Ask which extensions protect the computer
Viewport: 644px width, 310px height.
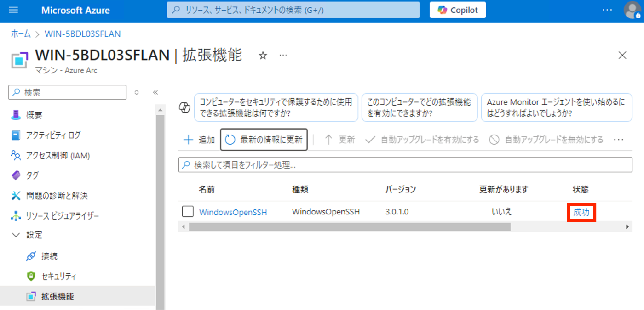click(276, 107)
